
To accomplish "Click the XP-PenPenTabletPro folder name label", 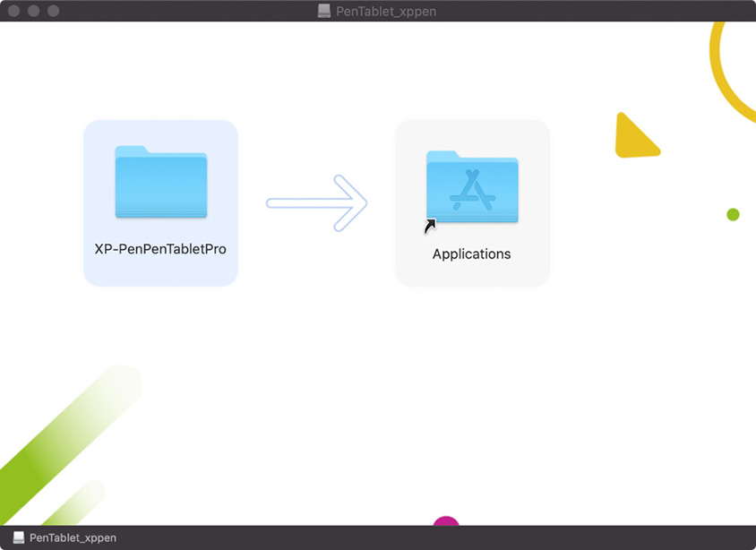I will [x=160, y=249].
